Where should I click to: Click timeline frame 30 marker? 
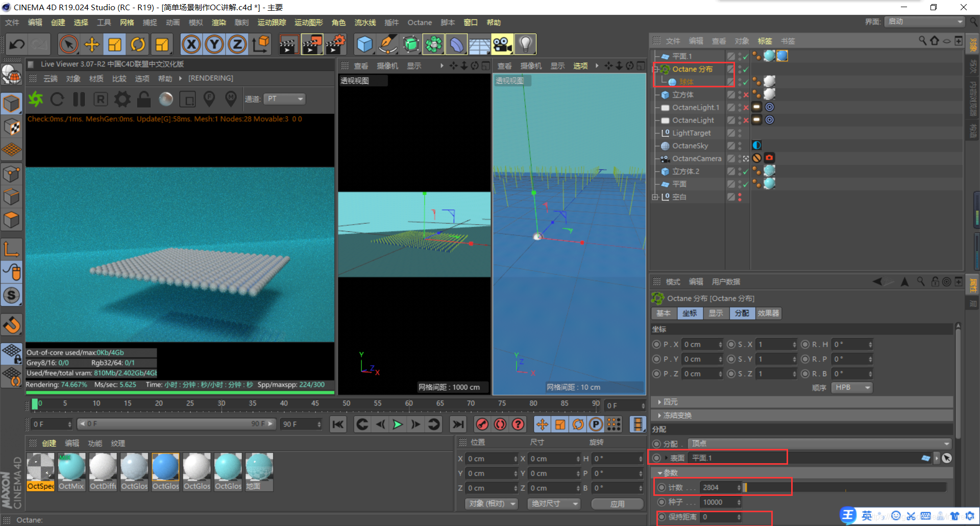221,403
